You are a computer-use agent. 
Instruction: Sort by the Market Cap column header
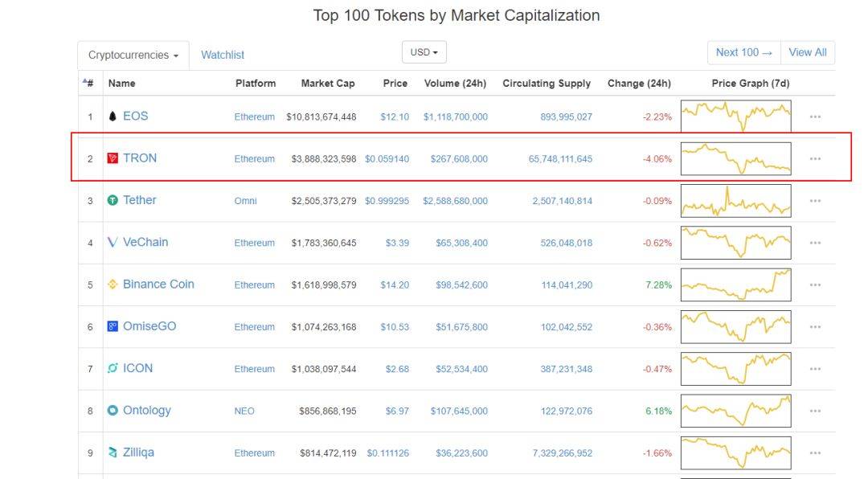click(x=327, y=84)
